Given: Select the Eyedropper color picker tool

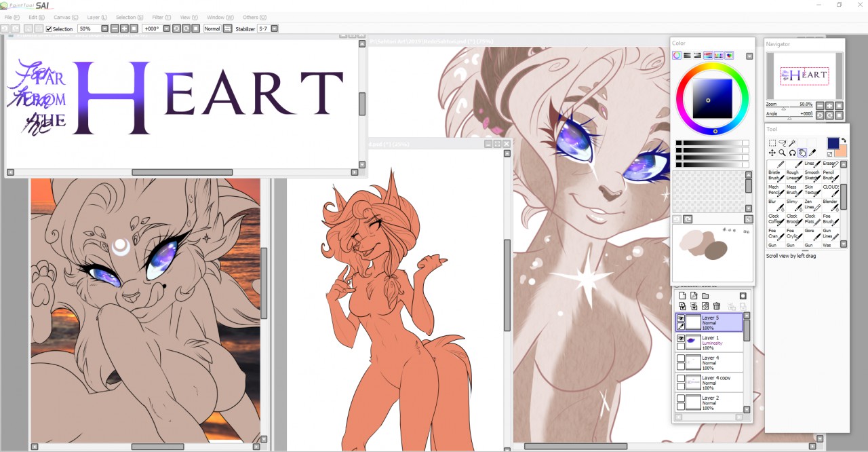Looking at the screenshot, I should (x=812, y=153).
